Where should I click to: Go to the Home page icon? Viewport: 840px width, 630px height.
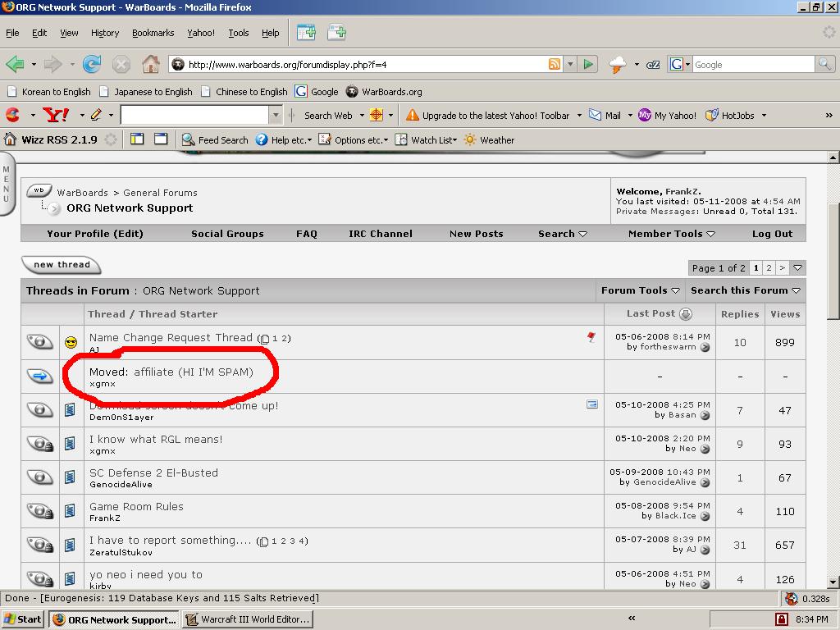pyautogui.click(x=151, y=65)
